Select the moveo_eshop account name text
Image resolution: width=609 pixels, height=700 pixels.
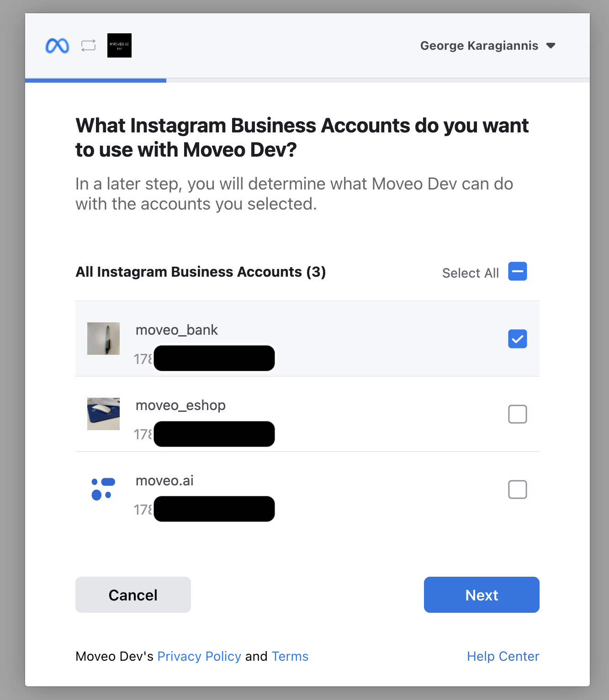pyautogui.click(x=180, y=405)
